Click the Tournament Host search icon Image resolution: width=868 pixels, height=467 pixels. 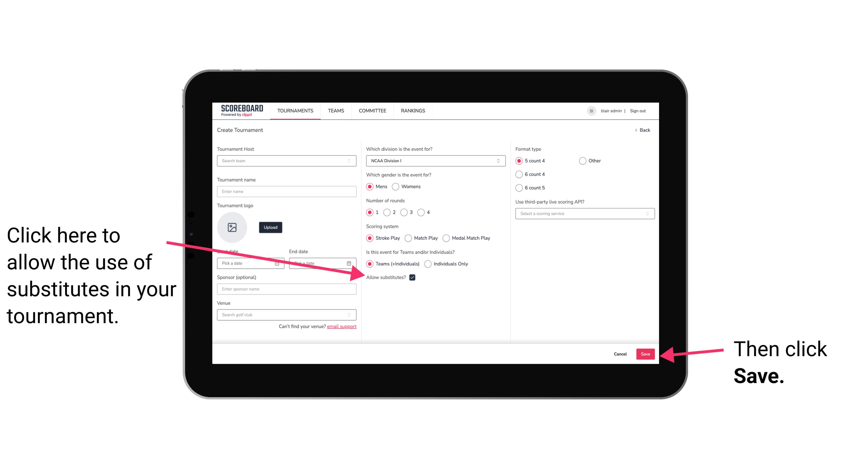coord(352,161)
